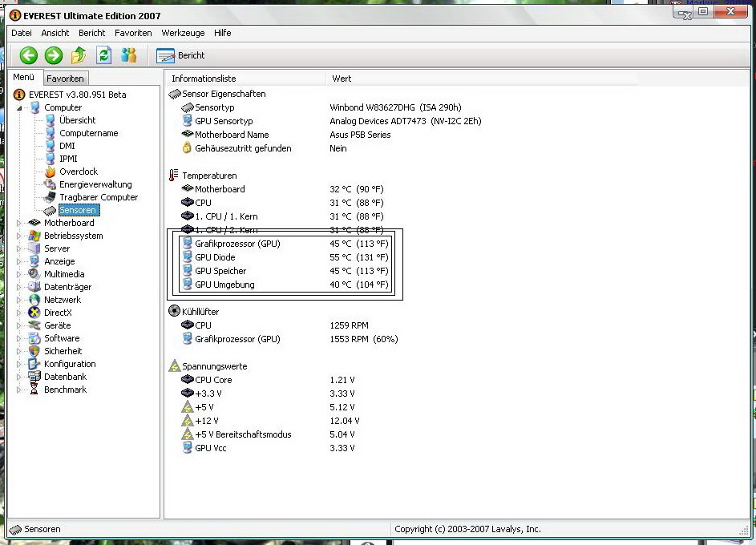The height and width of the screenshot is (545, 756).
Task: Click the Sensoren chip icon in tree
Action: (51, 211)
